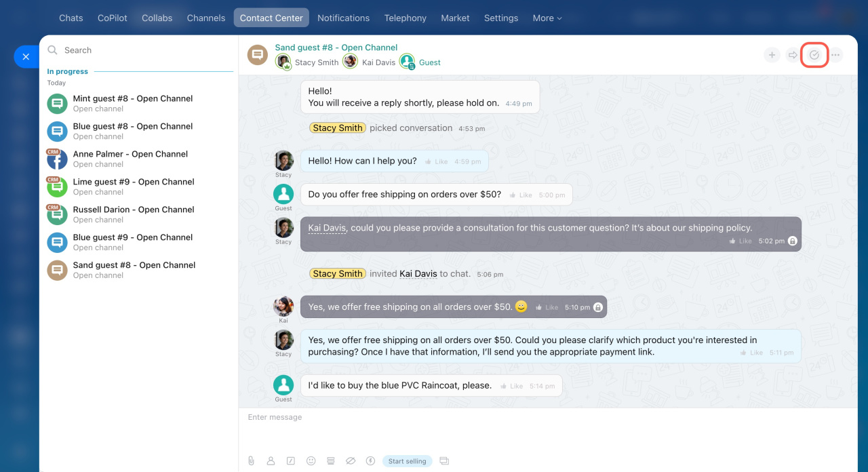
Task: Click the slash command icon below message box
Action: (291, 461)
